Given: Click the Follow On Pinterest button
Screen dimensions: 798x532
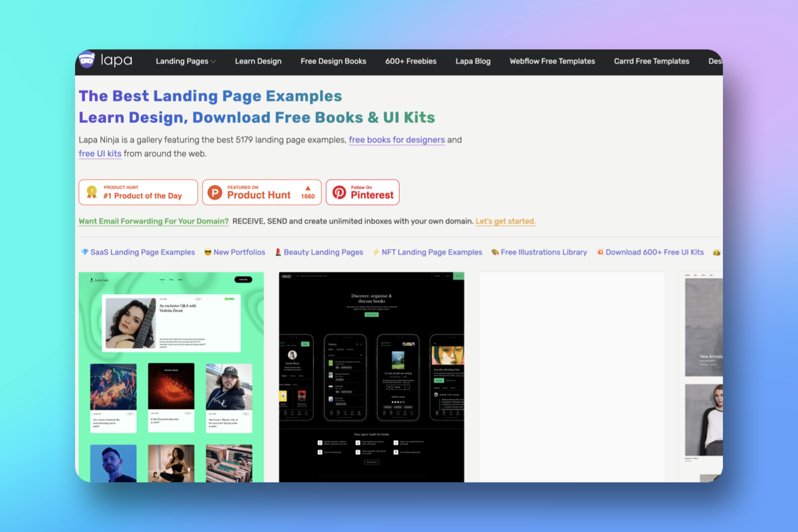Looking at the screenshot, I should [x=362, y=192].
